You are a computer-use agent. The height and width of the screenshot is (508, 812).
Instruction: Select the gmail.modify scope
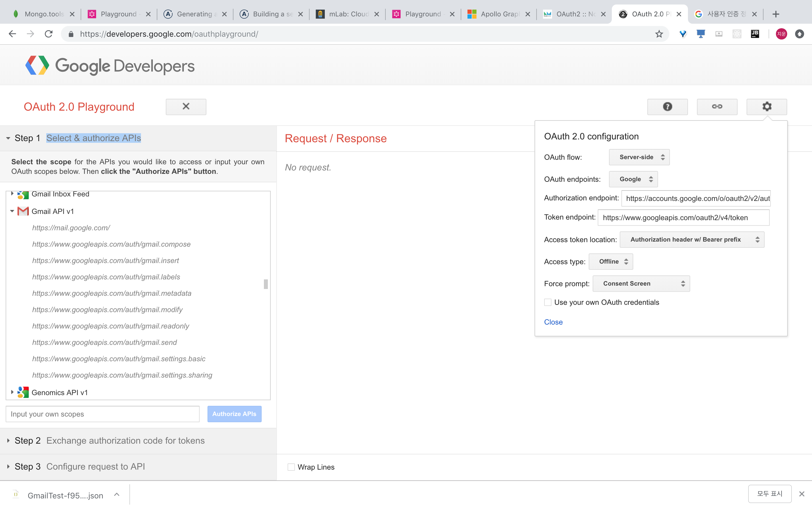click(107, 309)
